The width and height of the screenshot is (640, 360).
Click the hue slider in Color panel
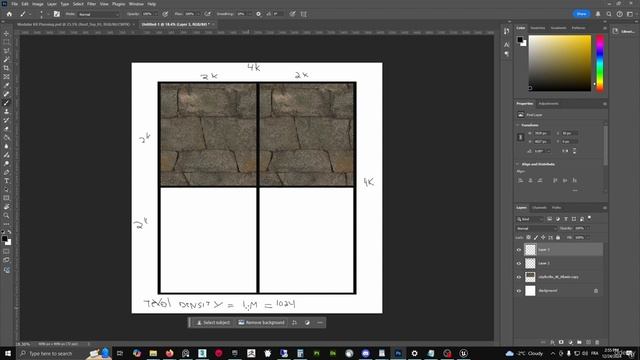(x=600, y=63)
